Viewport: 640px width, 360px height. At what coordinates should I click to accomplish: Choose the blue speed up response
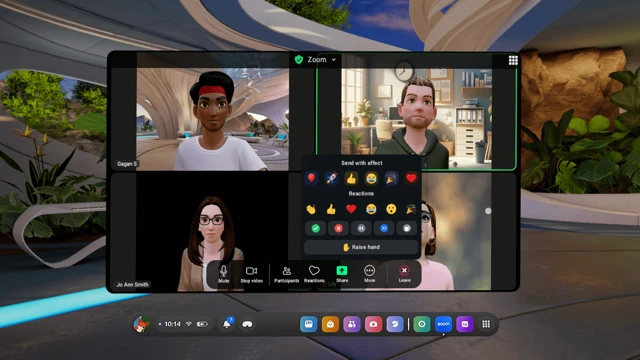point(384,228)
